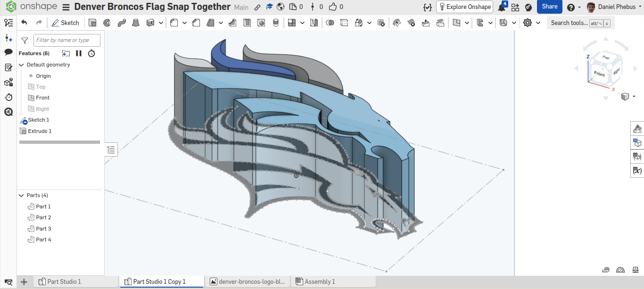Collapse the Parts (4) list
The height and width of the screenshot is (289, 644).
[21, 195]
